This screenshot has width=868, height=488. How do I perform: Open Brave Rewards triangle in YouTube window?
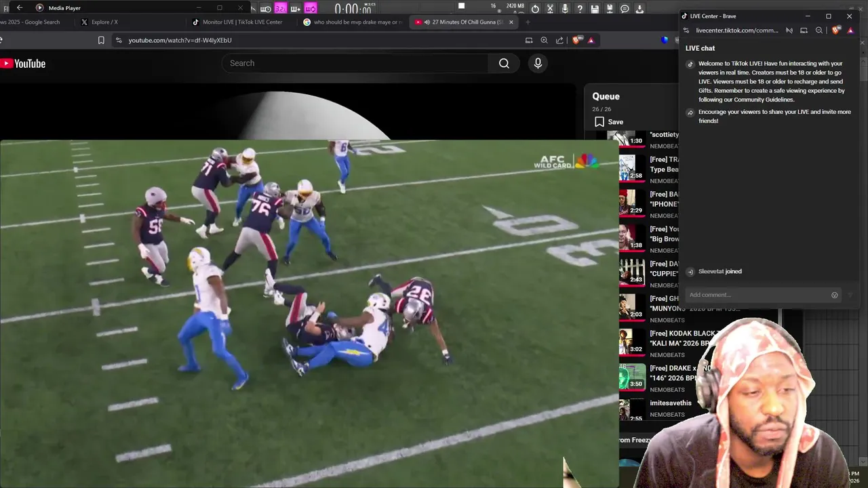[x=591, y=40]
